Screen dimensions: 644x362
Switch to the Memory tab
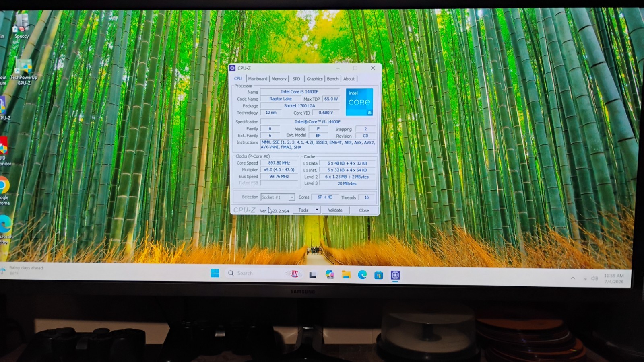click(x=279, y=79)
